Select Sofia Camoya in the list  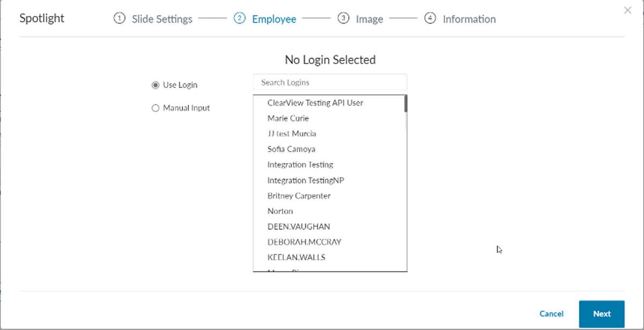(291, 149)
